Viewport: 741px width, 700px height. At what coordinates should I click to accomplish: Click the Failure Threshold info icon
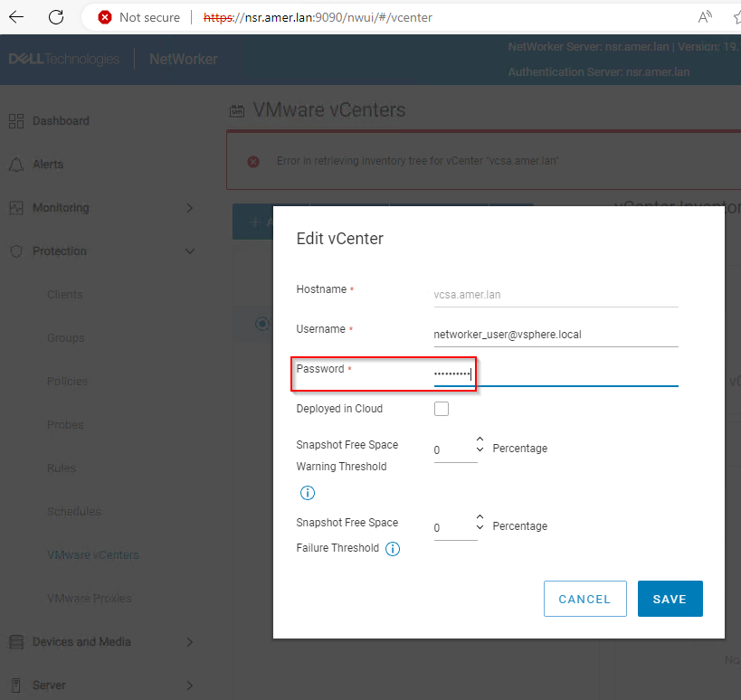[x=393, y=549]
